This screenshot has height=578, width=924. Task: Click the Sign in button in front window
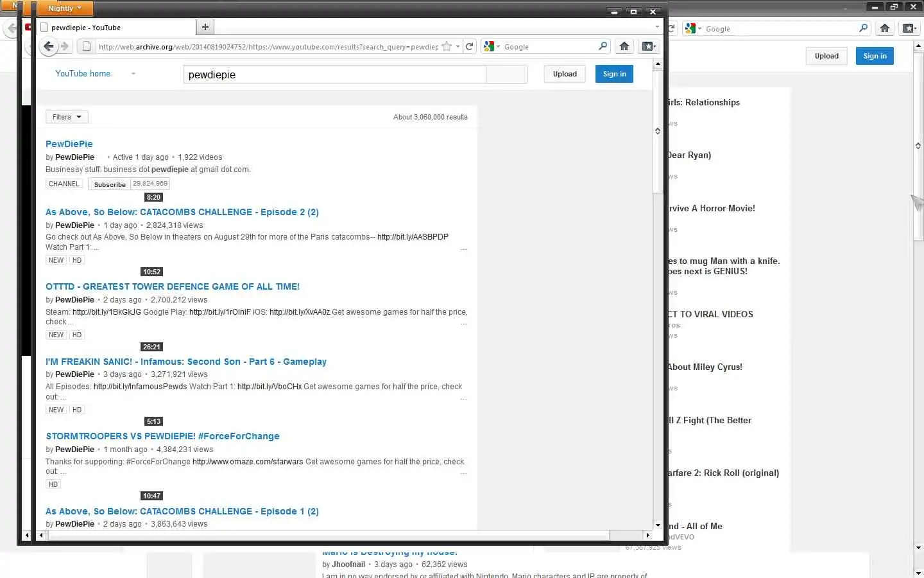click(614, 74)
